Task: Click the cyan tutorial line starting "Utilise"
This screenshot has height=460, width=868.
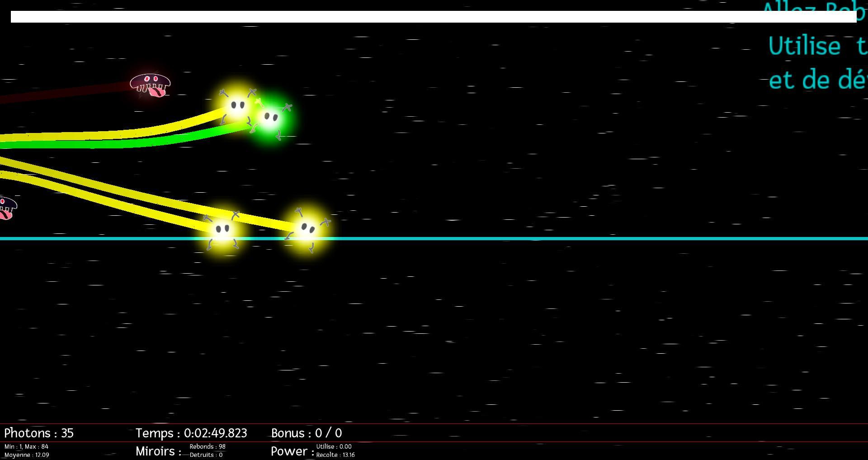Action: pos(818,46)
